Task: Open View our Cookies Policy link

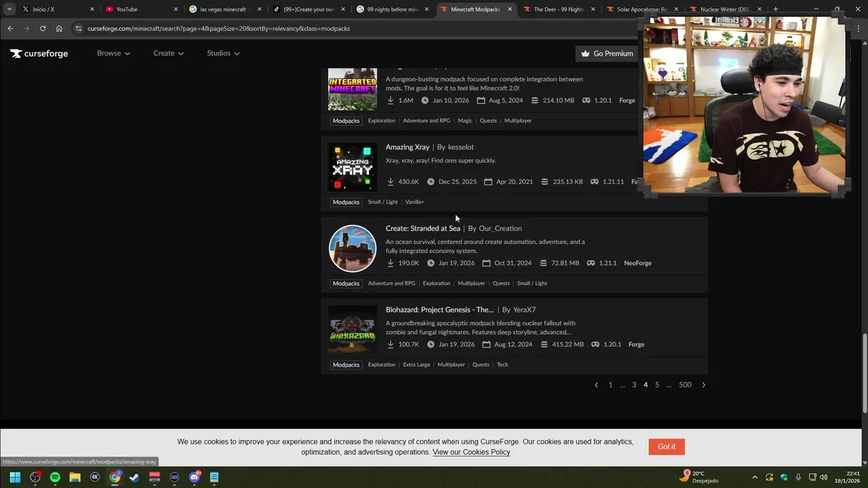Action: (471, 452)
